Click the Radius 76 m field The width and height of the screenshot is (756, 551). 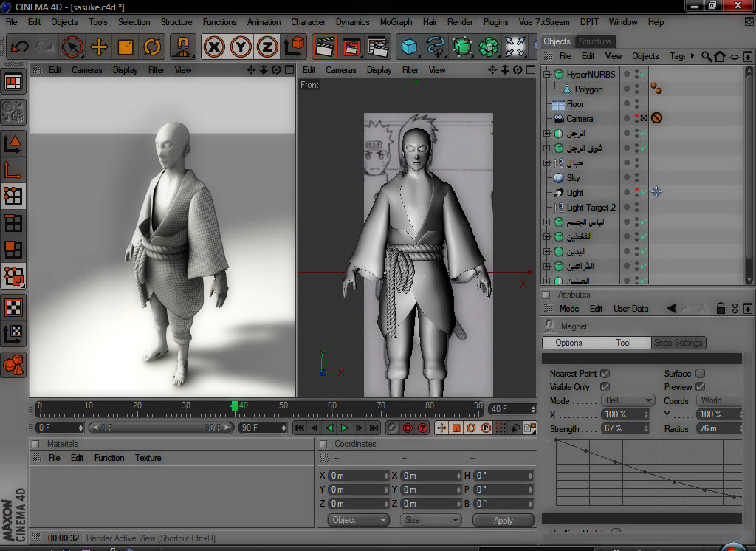coord(719,428)
